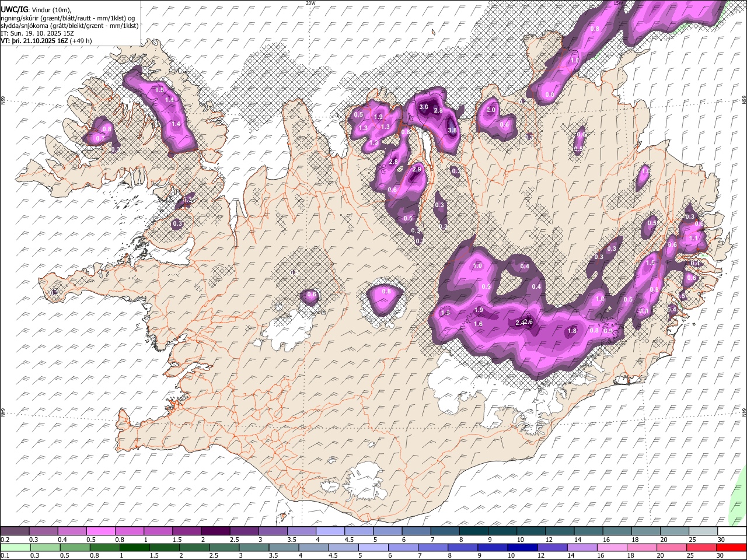Viewport: 747px width, 560px height.
Task: Select the darkest purple 2–2.5 snow swatch
Action: (215, 531)
